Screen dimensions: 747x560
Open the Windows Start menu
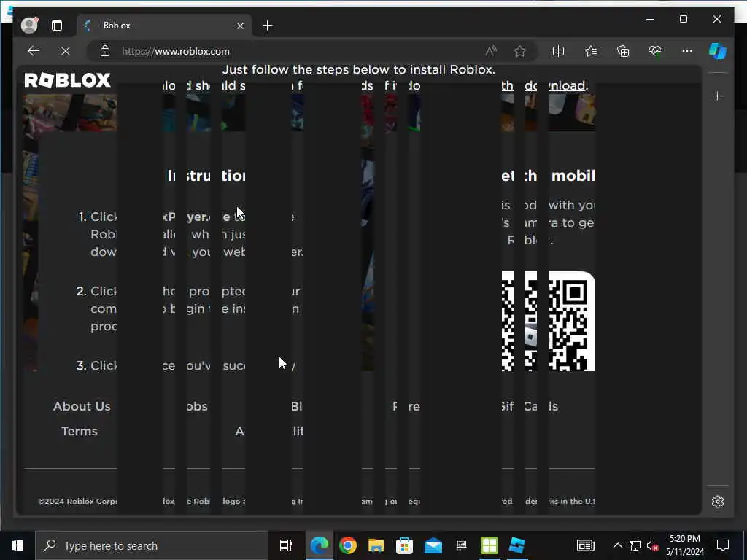tap(18, 545)
